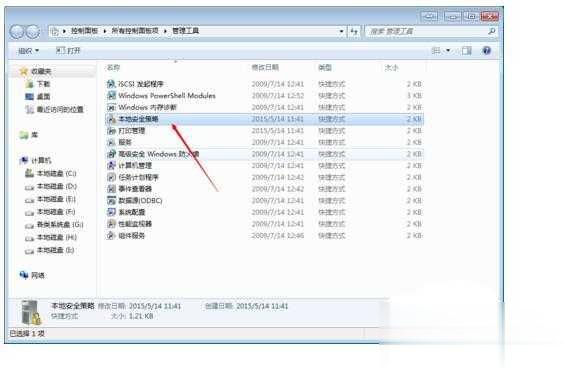Expand the arrow after 所有控制面板项 in breadcrumb
This screenshot has height=371, width=568.
(165, 31)
